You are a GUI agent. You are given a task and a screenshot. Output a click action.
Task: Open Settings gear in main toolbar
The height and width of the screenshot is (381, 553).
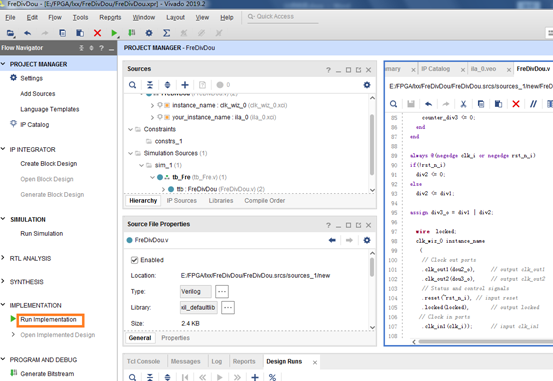149,33
